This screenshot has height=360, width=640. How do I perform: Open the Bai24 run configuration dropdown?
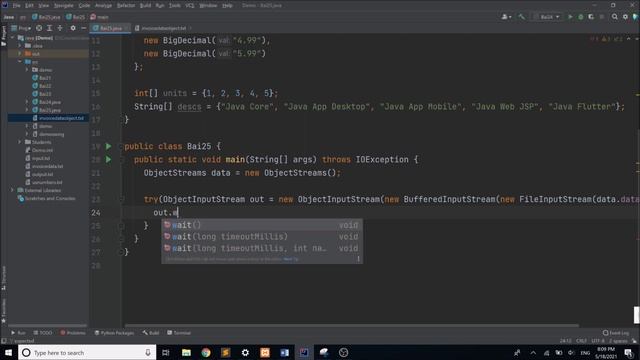pyautogui.click(x=547, y=17)
